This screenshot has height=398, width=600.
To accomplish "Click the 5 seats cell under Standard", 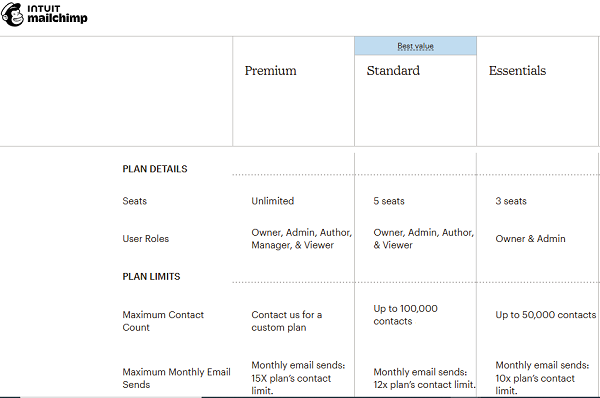I will pyautogui.click(x=389, y=201).
